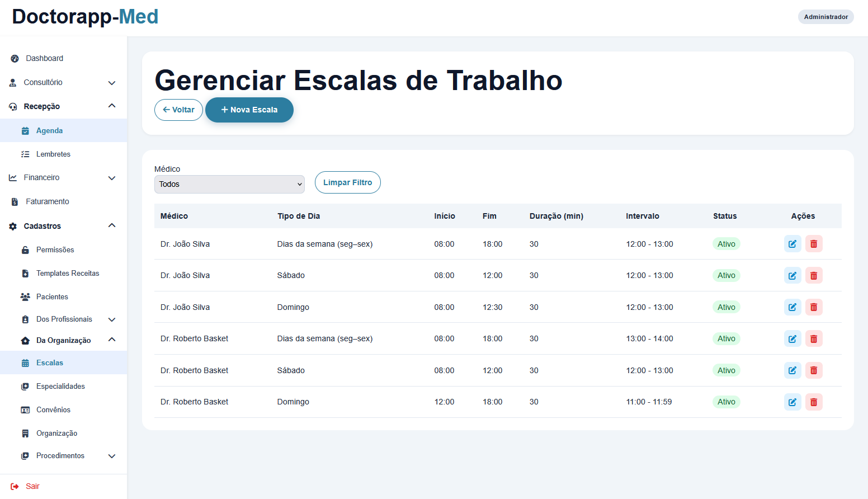This screenshot has height=499, width=868.
Task: Edit Dr. João Silva Domingo schedule
Action: [792, 307]
